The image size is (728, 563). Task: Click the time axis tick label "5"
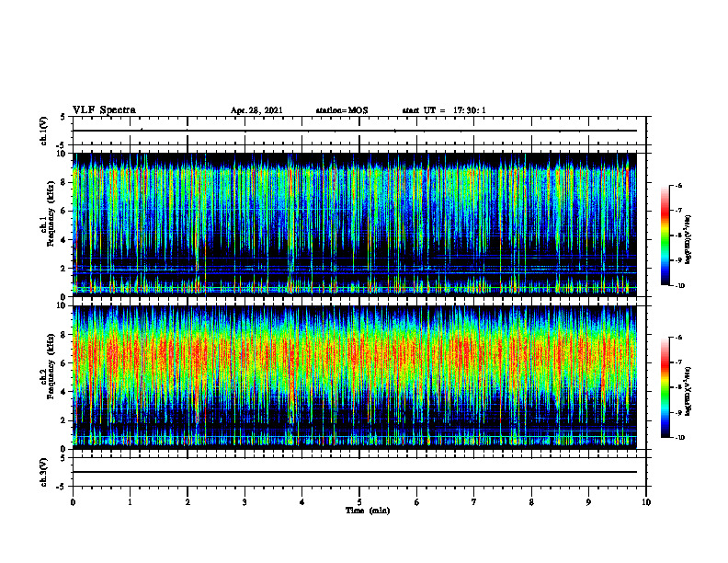point(359,502)
